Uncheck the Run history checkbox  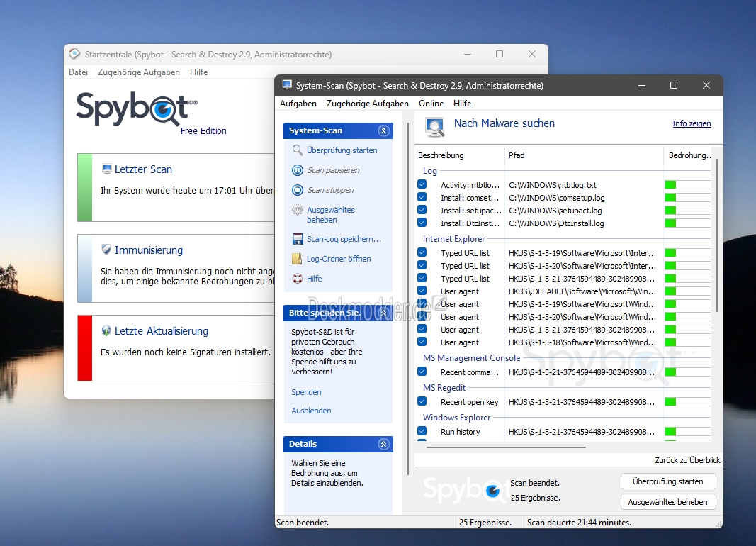[x=422, y=431]
